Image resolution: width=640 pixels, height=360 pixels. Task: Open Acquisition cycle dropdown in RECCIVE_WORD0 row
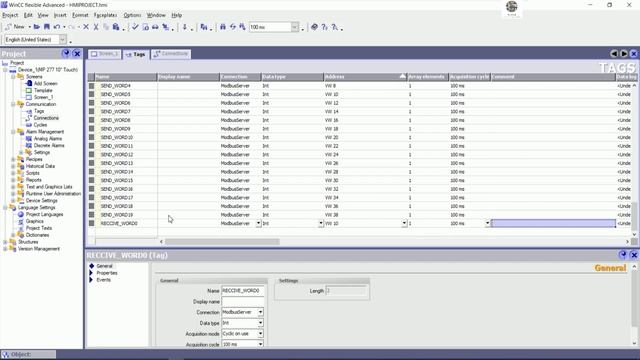click(487, 223)
